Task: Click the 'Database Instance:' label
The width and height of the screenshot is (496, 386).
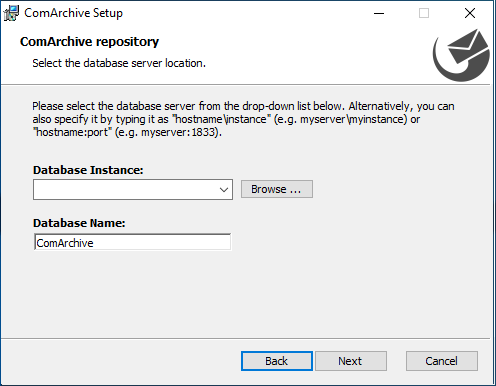Action: [88, 170]
